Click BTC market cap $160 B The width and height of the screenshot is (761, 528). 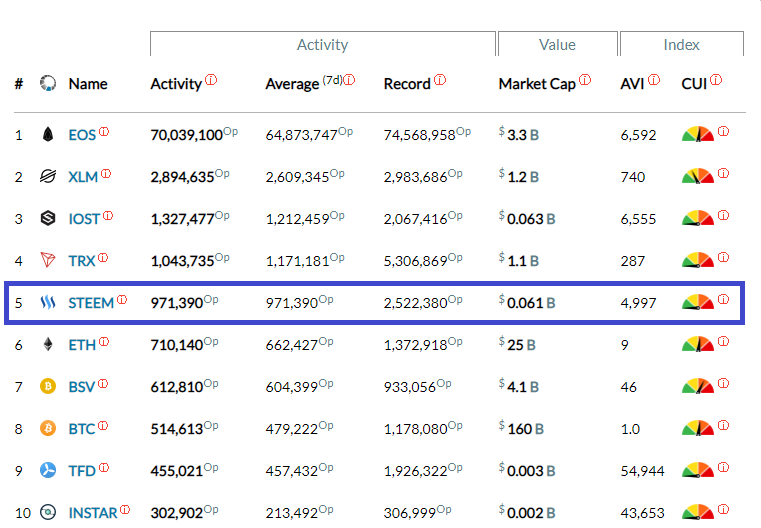coord(521,429)
